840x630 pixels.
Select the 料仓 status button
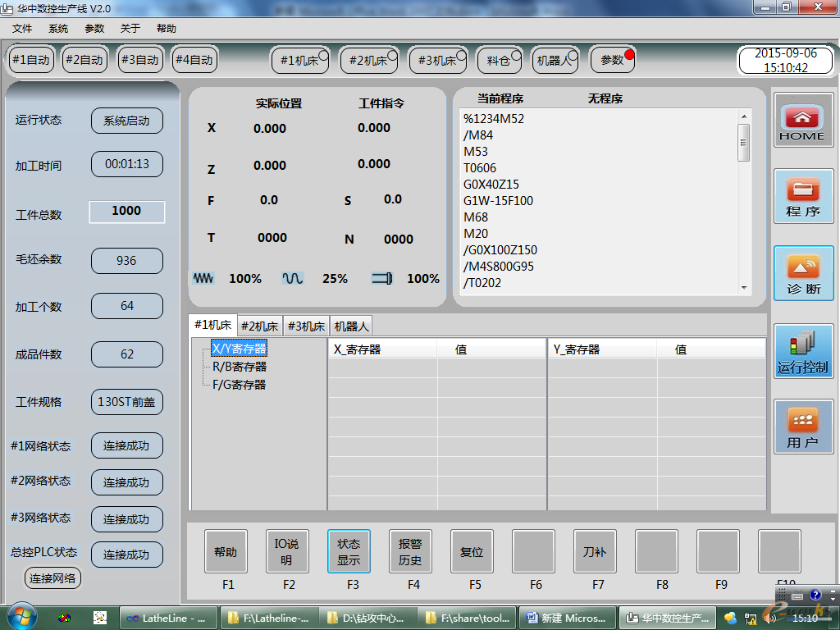[x=499, y=60]
